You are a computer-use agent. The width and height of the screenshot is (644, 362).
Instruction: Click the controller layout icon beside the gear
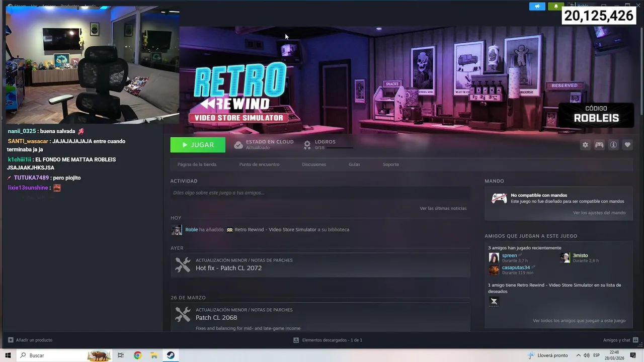(x=599, y=145)
